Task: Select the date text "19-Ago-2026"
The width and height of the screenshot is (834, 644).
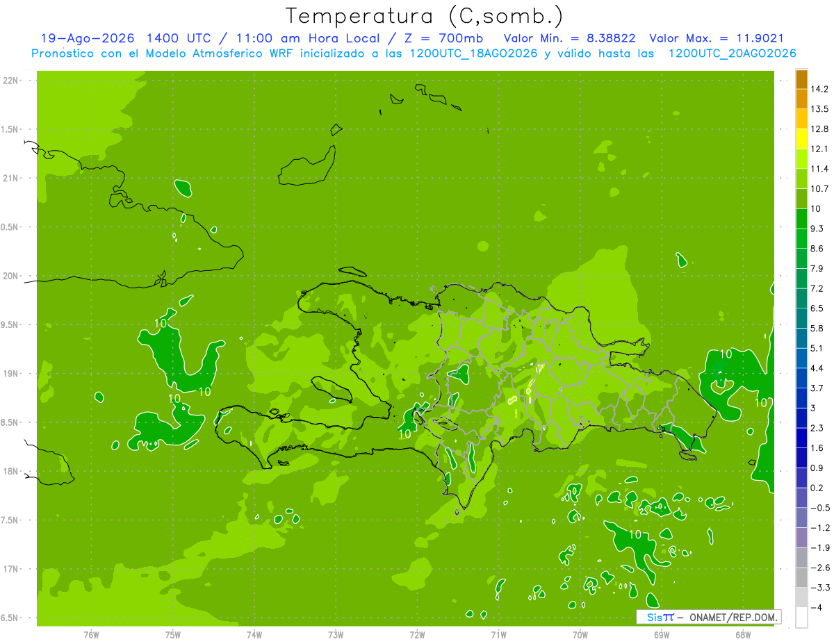Action: coord(87,39)
